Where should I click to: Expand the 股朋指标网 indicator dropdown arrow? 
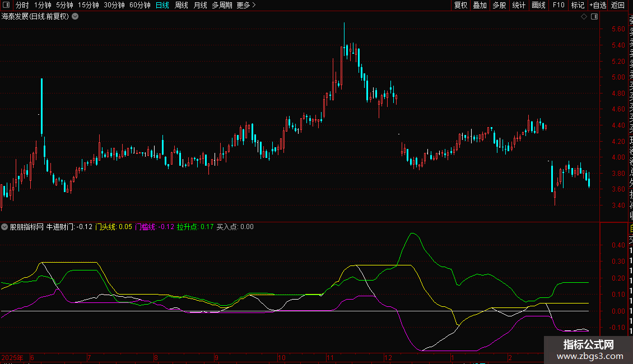5,227
